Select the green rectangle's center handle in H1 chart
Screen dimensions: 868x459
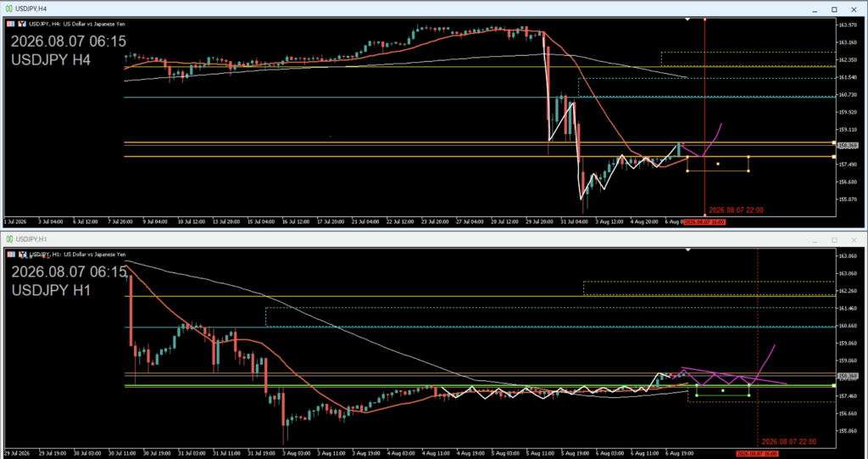723,391
